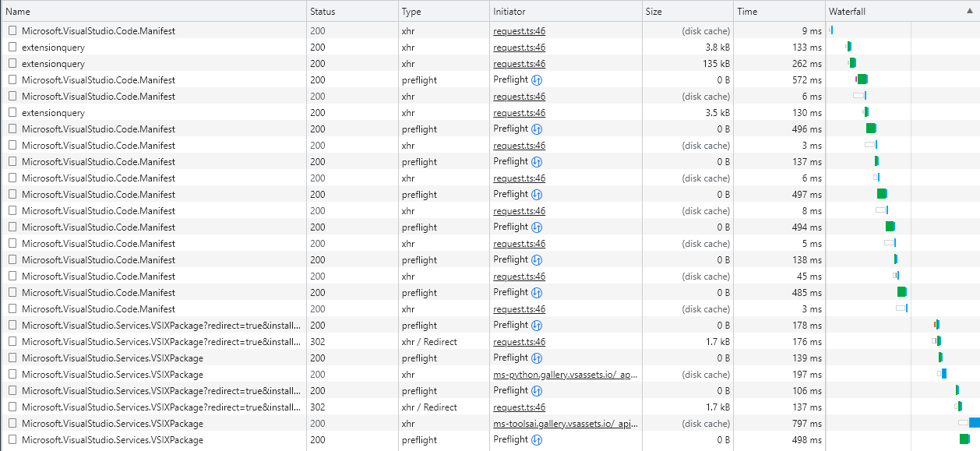Select the checkbox on the bottom VSIXPackage row
The height and width of the screenshot is (451, 980).
(12, 439)
